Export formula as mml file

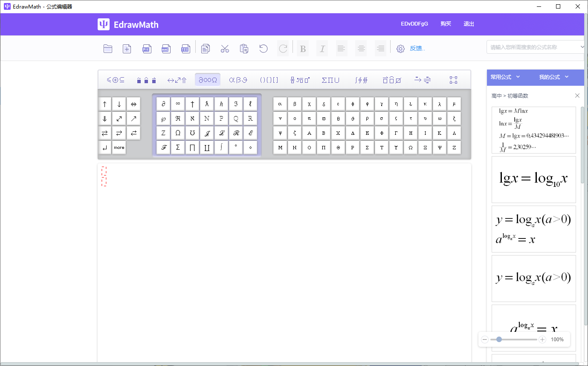(166, 49)
